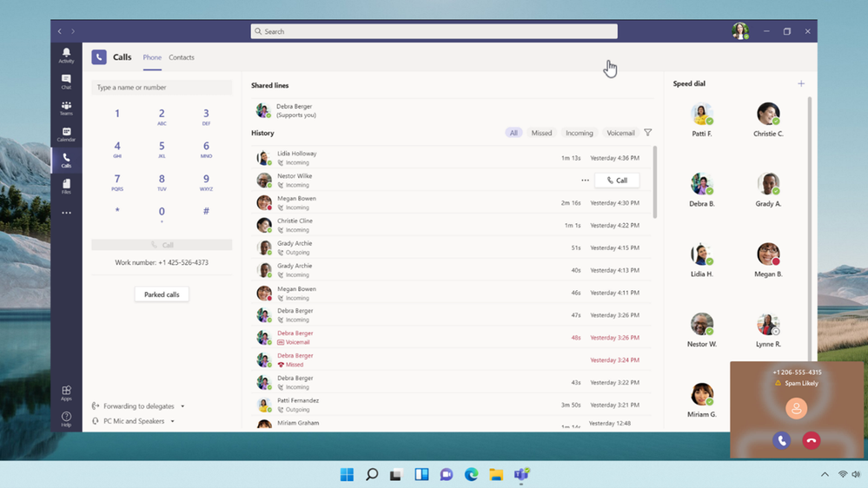Tap the pound key on dial pad
The image size is (868, 488).
pos(206,211)
